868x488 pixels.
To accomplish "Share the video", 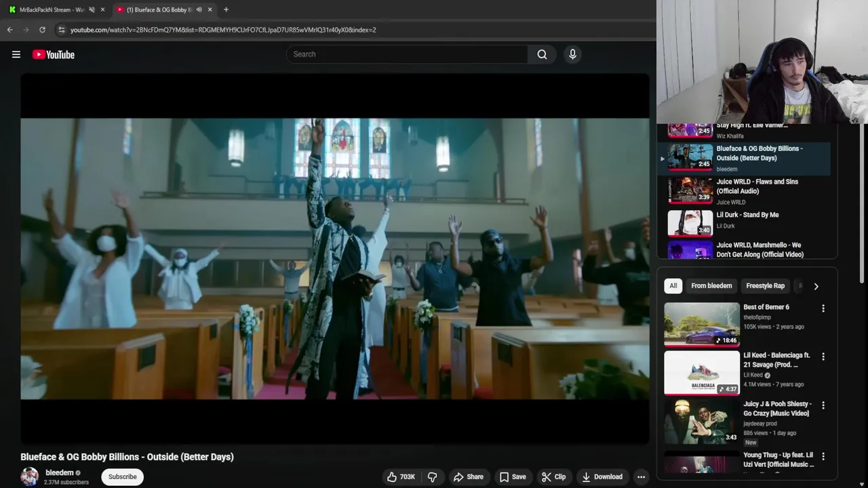I will pos(468,476).
